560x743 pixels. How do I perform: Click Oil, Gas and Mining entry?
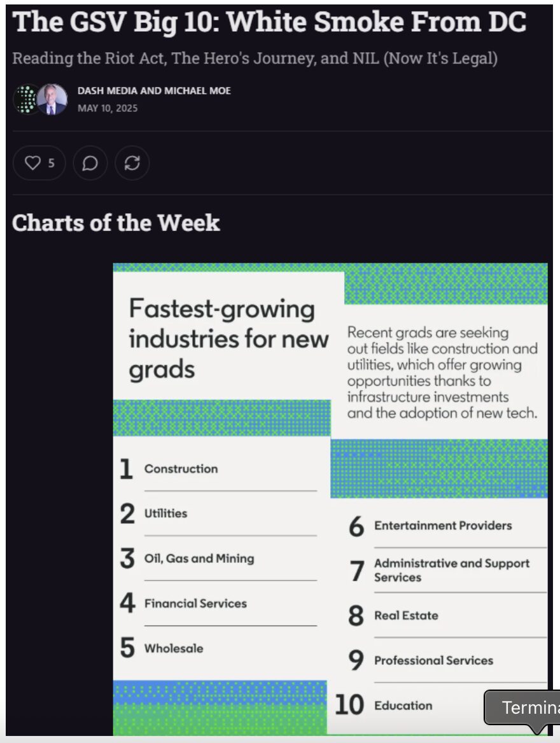(x=199, y=558)
